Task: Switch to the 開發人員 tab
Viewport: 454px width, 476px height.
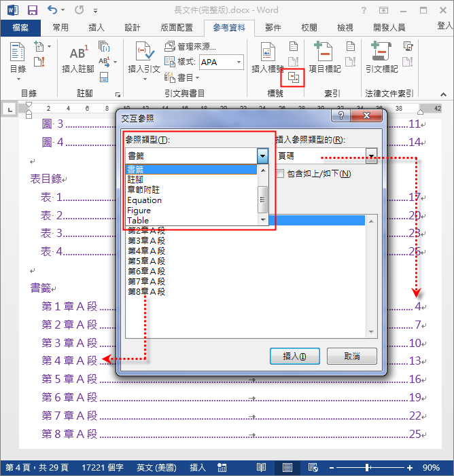Action: pyautogui.click(x=389, y=28)
